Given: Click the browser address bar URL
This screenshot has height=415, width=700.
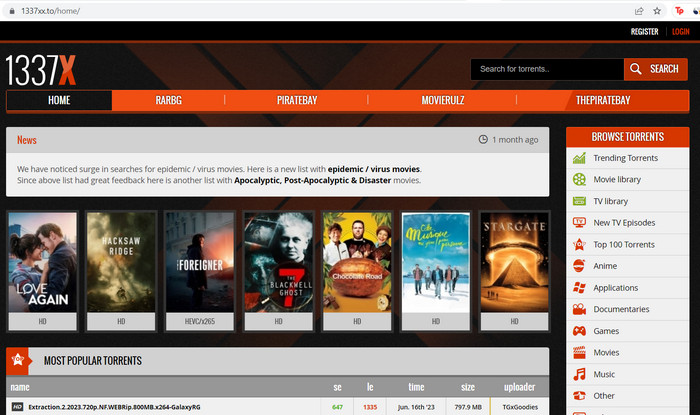Looking at the screenshot, I should click(x=50, y=11).
